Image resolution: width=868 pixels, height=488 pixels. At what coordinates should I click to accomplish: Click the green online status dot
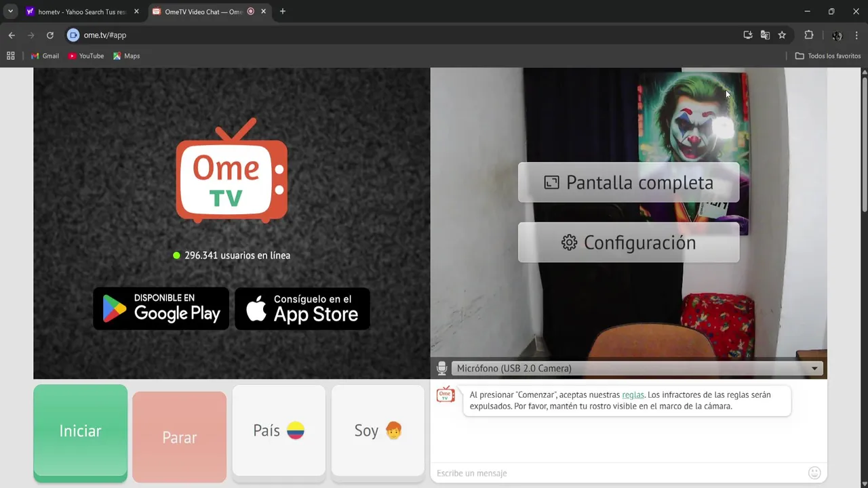(176, 256)
